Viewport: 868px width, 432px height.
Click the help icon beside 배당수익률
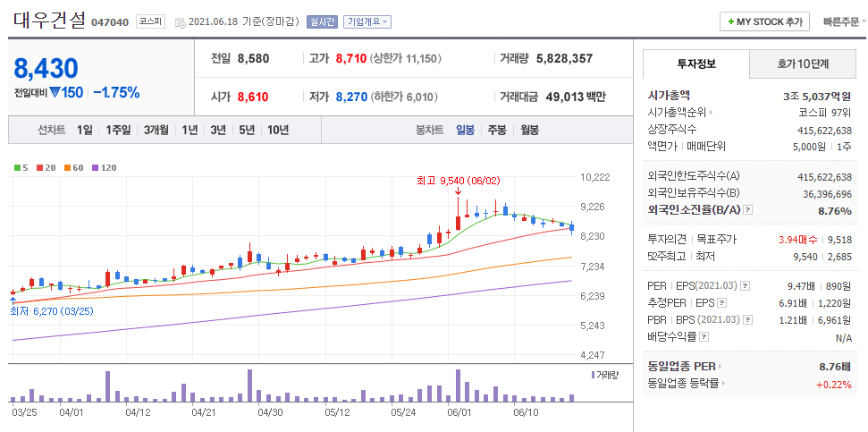704,336
